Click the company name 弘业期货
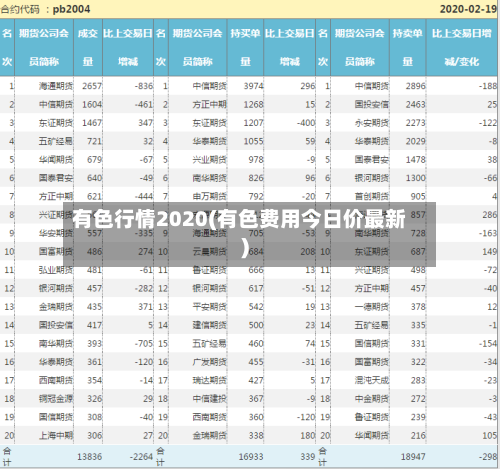The height and width of the screenshot is (469, 500). [56, 270]
